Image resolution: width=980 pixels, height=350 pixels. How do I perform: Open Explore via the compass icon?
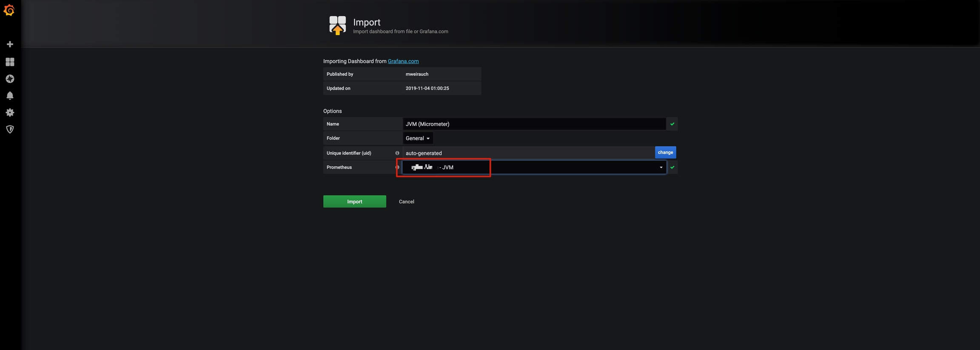(10, 79)
